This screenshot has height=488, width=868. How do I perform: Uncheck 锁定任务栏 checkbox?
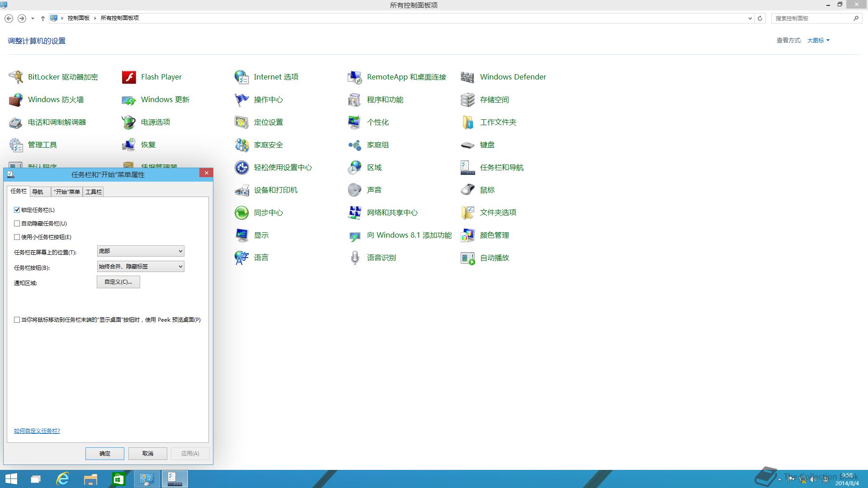[x=17, y=210]
